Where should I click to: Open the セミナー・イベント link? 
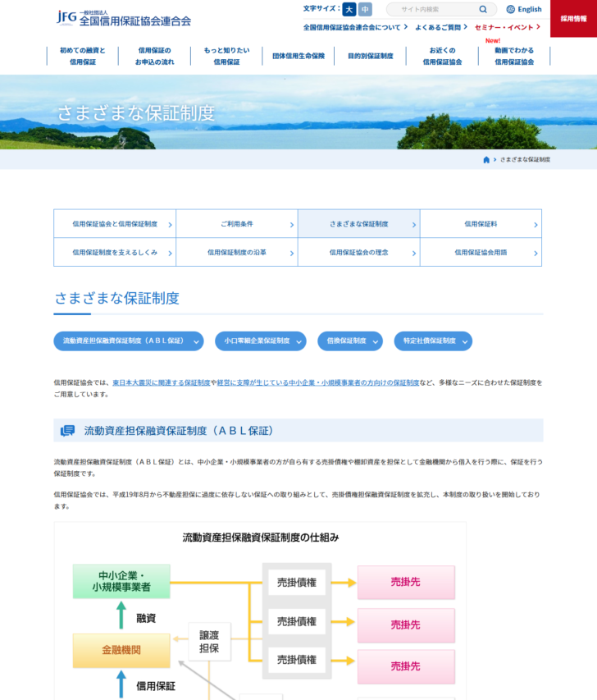pos(508,27)
